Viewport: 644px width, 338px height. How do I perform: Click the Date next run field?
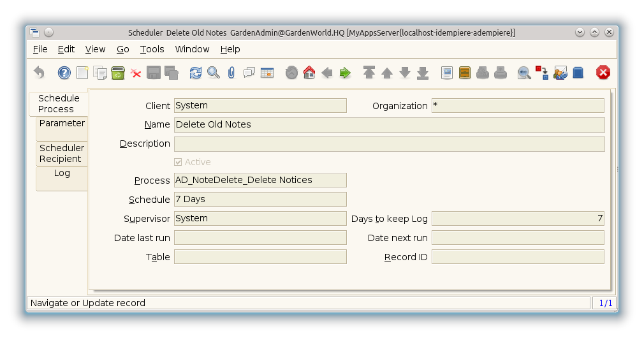[x=518, y=237]
